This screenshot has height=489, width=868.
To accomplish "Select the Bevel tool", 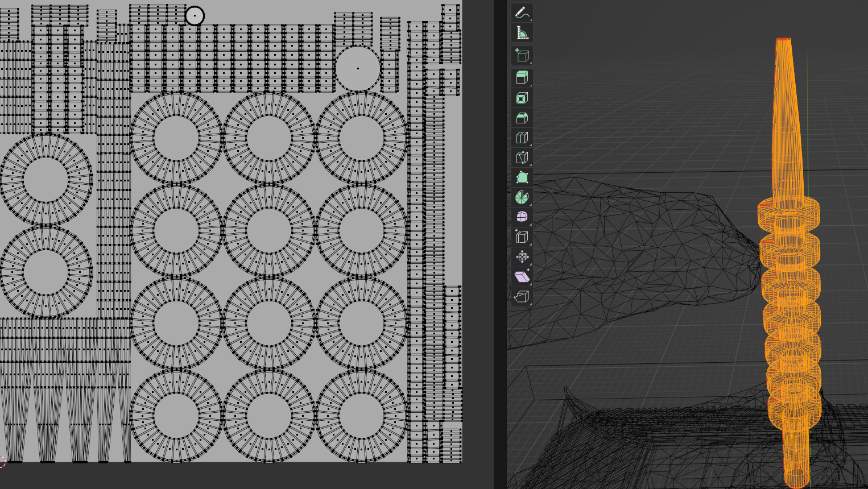I will (522, 118).
